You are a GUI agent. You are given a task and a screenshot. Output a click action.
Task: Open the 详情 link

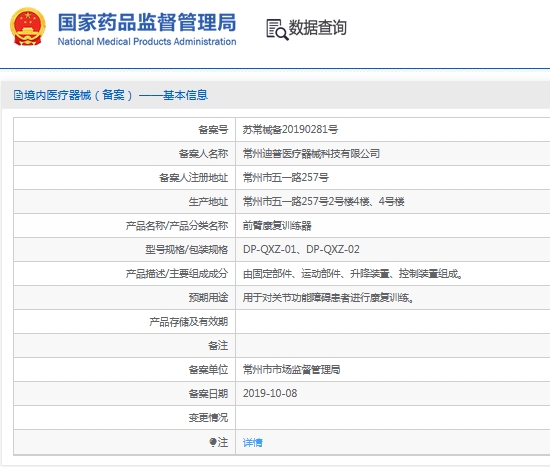[x=253, y=442]
